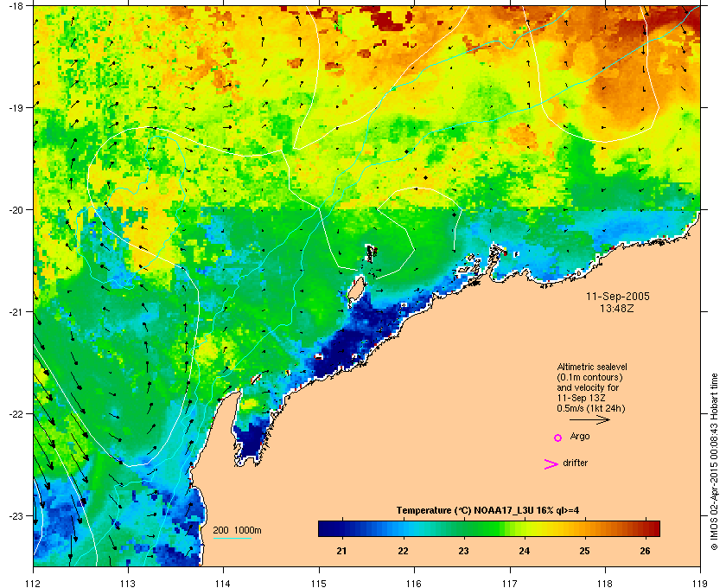Click the longitude axis label 112
Screen dimensions: 726x588
point(34,583)
